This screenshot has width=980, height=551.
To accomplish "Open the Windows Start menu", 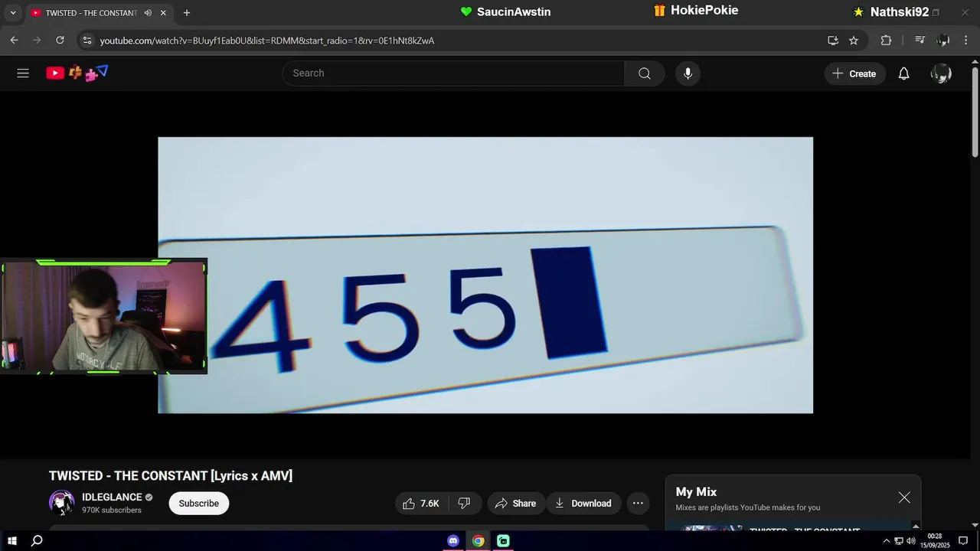I will coord(11,540).
